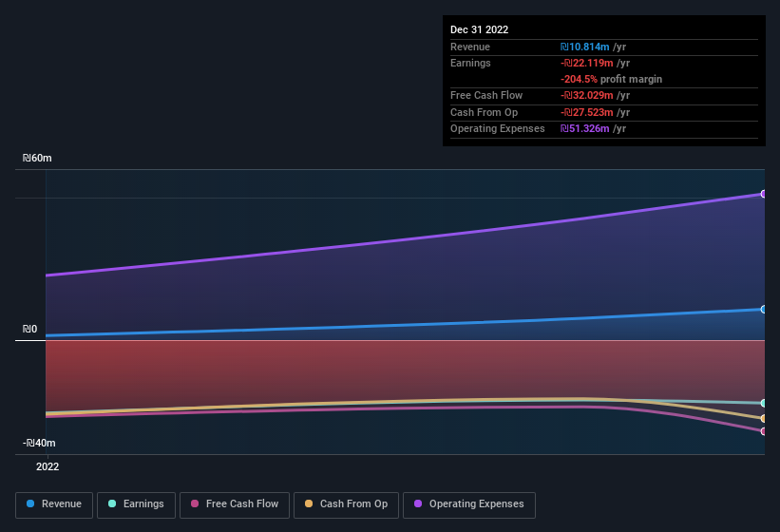780x532 pixels.
Task: Click the purple Operating Expenses endpoint marker
Action: [763, 194]
